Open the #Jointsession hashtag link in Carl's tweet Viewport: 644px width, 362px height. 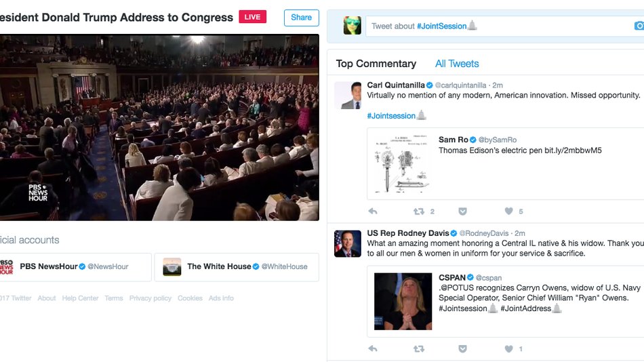pyautogui.click(x=391, y=116)
